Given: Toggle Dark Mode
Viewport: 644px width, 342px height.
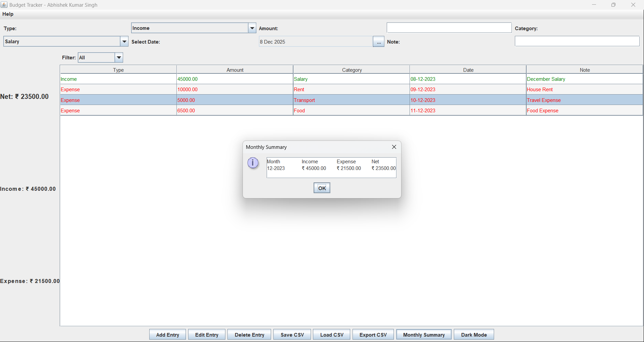Looking at the screenshot, I should tap(474, 335).
